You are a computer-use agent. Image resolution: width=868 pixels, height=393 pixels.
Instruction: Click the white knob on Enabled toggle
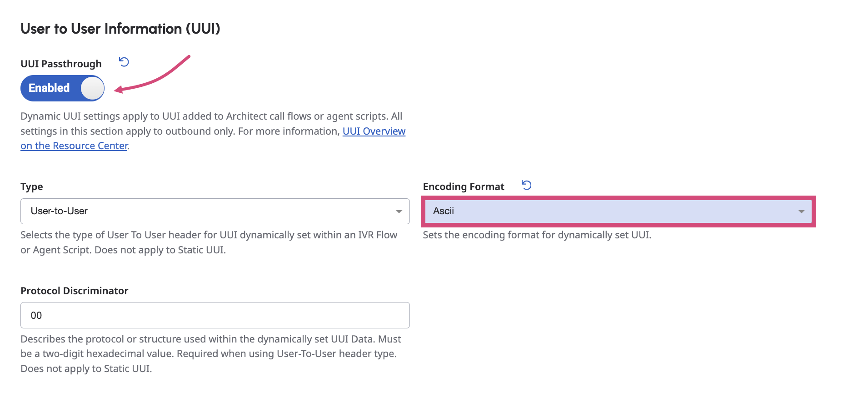coord(92,88)
